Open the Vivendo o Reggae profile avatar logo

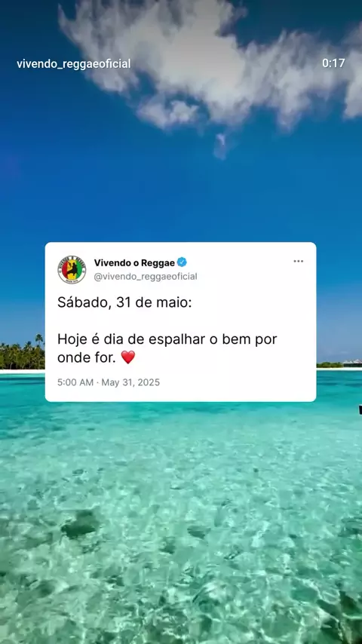pos(72,269)
